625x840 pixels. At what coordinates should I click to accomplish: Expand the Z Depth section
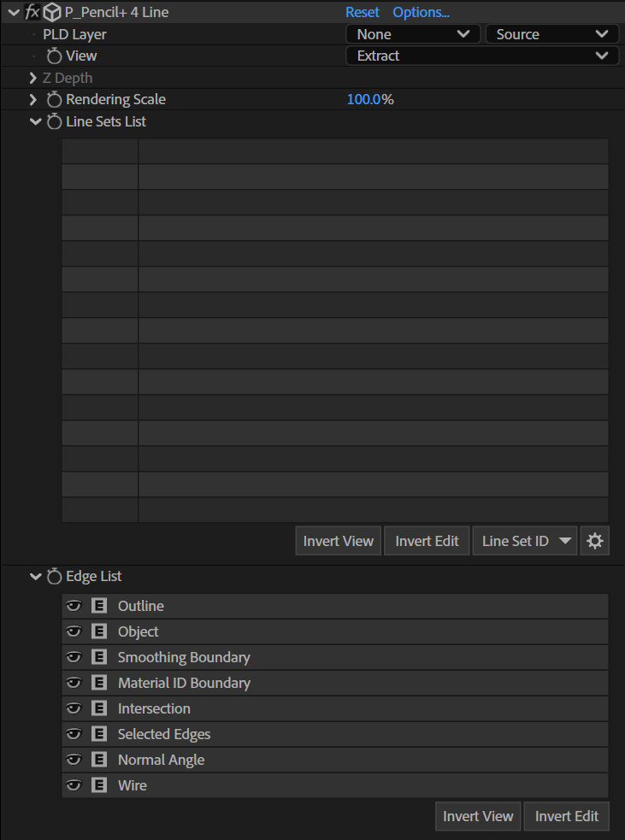coord(33,79)
